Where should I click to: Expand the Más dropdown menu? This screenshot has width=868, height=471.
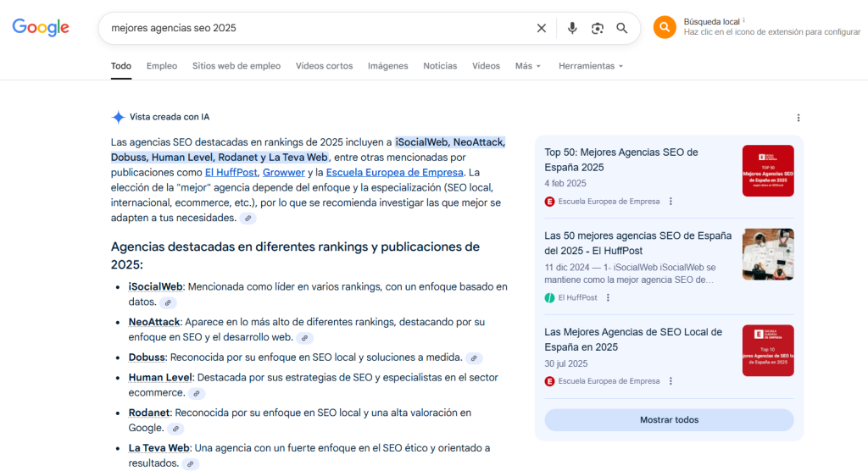tap(527, 66)
